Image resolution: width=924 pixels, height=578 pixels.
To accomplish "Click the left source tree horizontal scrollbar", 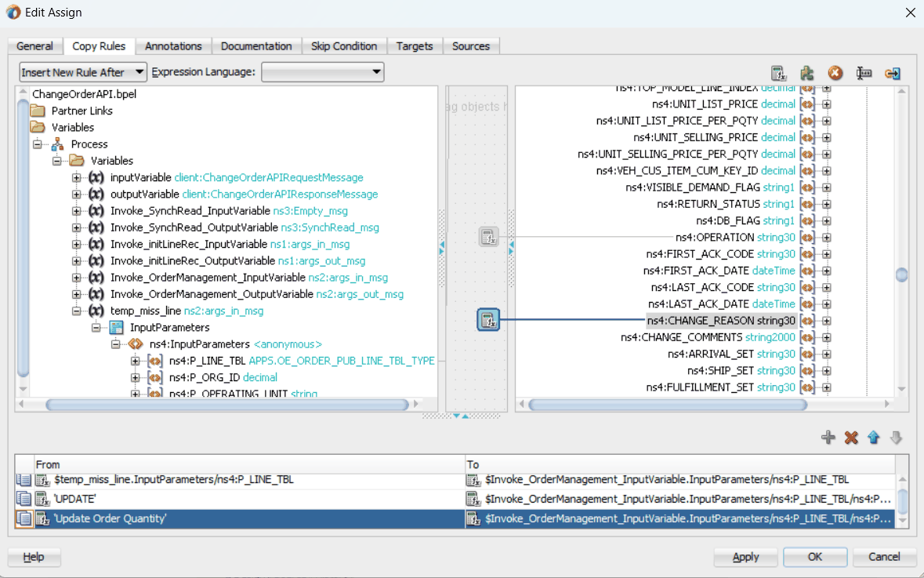I will pyautogui.click(x=226, y=405).
